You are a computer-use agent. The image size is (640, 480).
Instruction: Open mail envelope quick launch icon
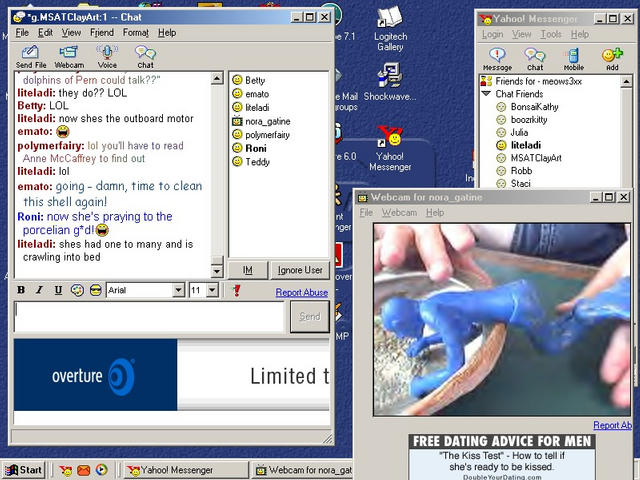tap(83, 470)
